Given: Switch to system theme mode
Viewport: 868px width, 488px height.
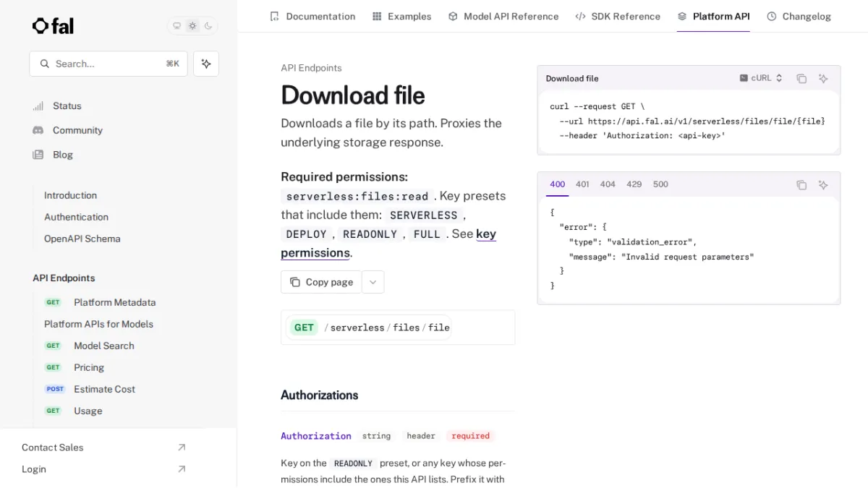Looking at the screenshot, I should [177, 26].
